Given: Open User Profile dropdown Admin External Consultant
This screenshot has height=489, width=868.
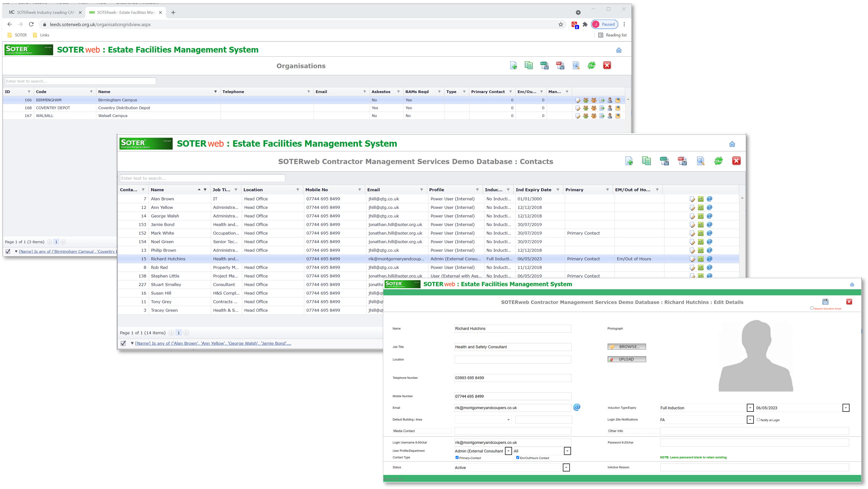Looking at the screenshot, I should pos(508,451).
